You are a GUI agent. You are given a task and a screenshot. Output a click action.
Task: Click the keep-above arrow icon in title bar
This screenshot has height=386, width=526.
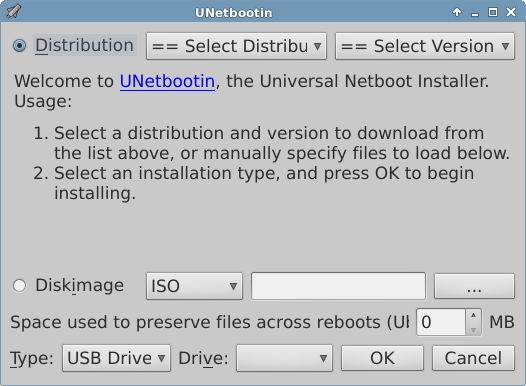(x=457, y=12)
